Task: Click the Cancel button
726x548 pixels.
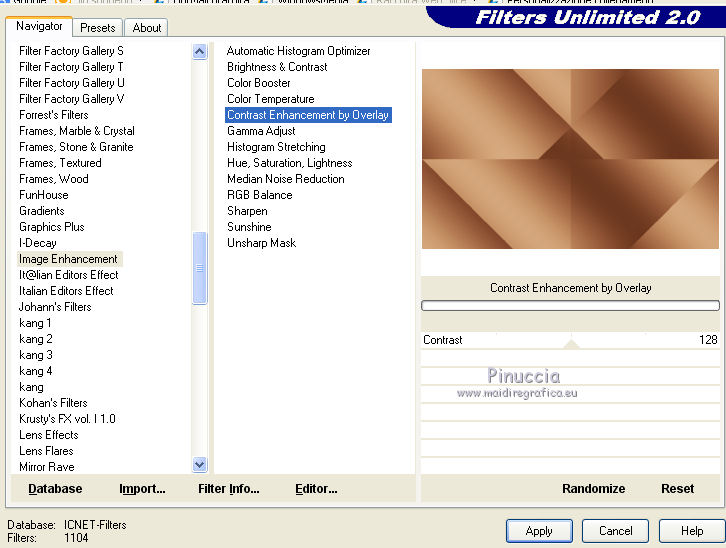Action: (615, 531)
